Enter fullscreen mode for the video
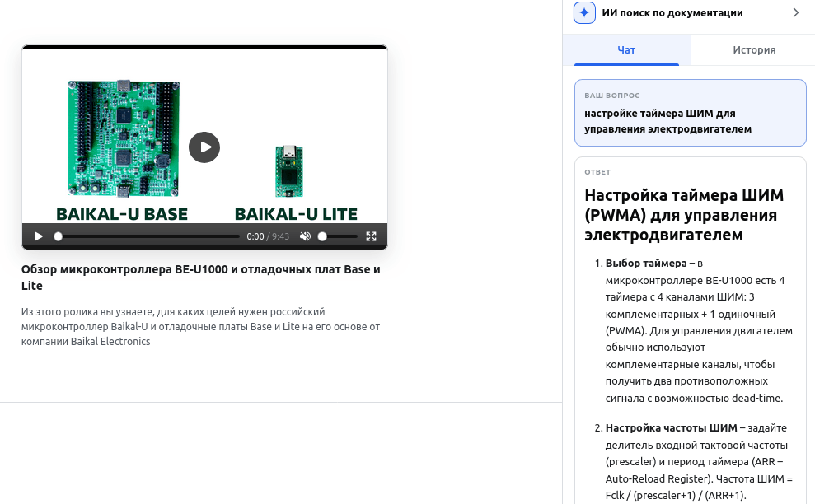The height and width of the screenshot is (504, 815). coord(371,236)
